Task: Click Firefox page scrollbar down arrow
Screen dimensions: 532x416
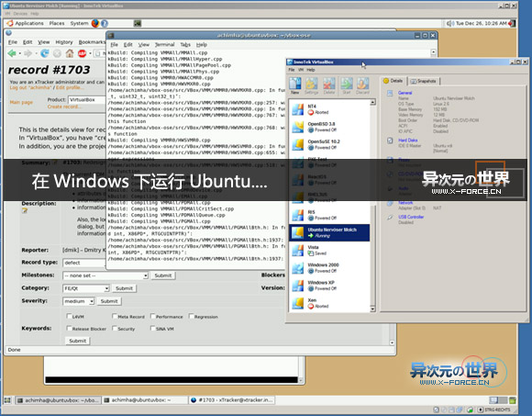Action: tap(392, 343)
